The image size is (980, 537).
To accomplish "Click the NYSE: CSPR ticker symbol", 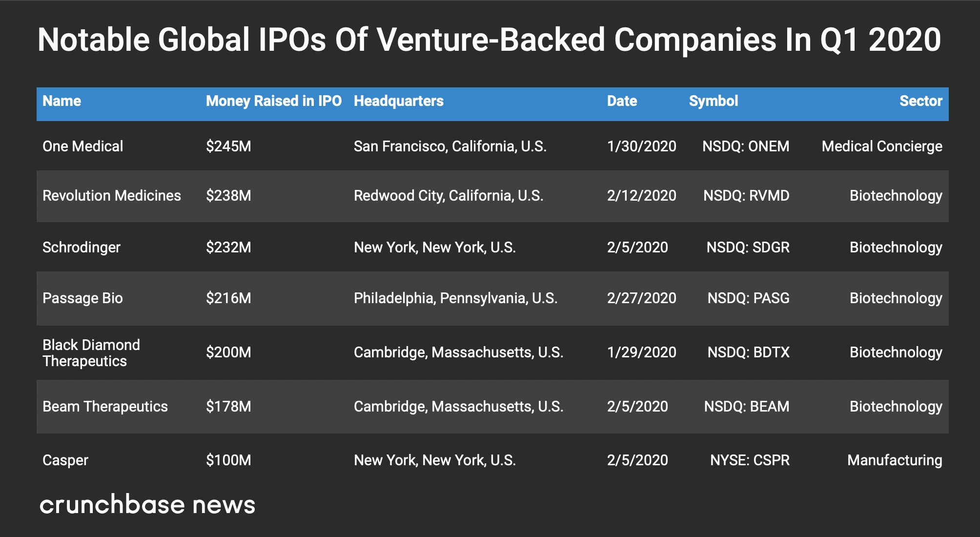I will [x=749, y=460].
